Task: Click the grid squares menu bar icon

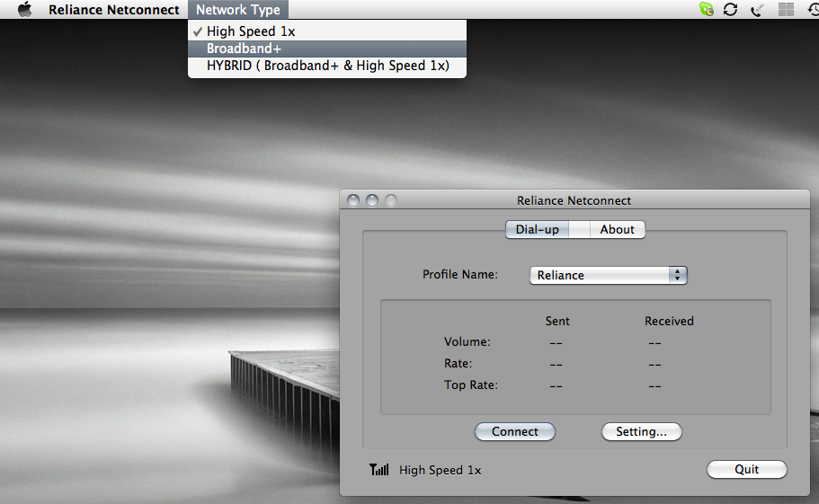Action: (786, 9)
